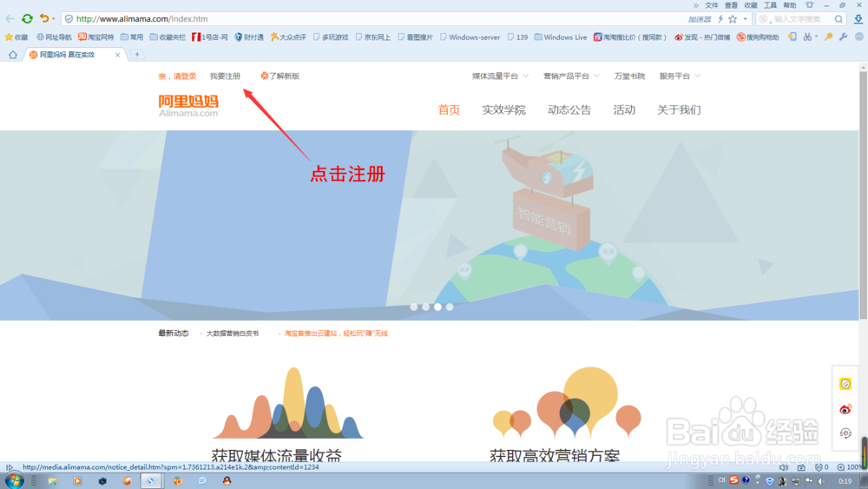Open the 工具 menu

(x=770, y=5)
